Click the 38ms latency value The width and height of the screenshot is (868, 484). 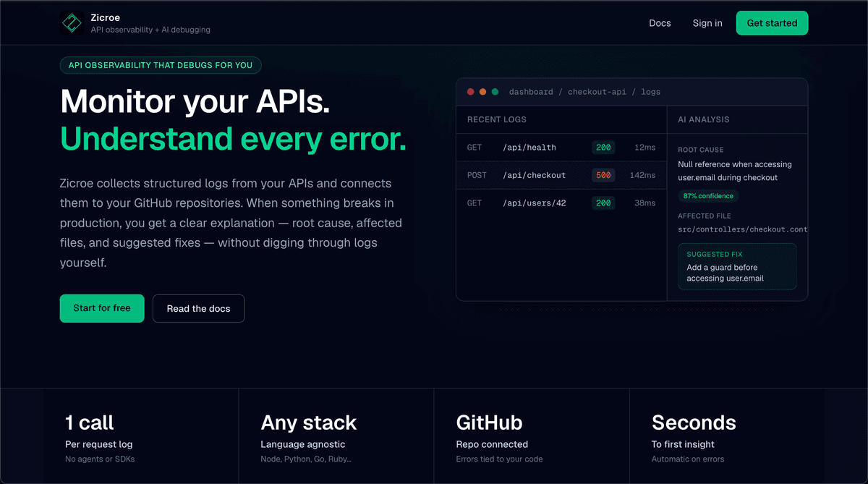click(x=644, y=203)
